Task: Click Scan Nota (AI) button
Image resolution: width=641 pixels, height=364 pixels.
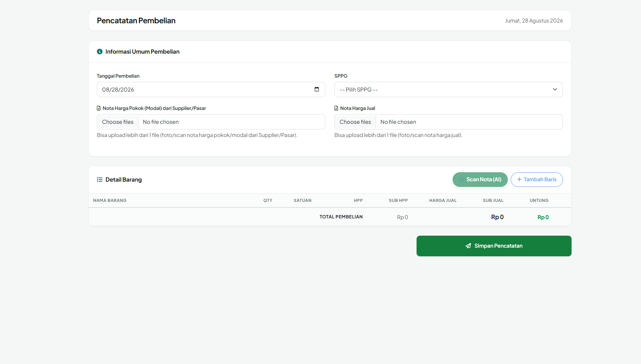Action: click(x=480, y=179)
